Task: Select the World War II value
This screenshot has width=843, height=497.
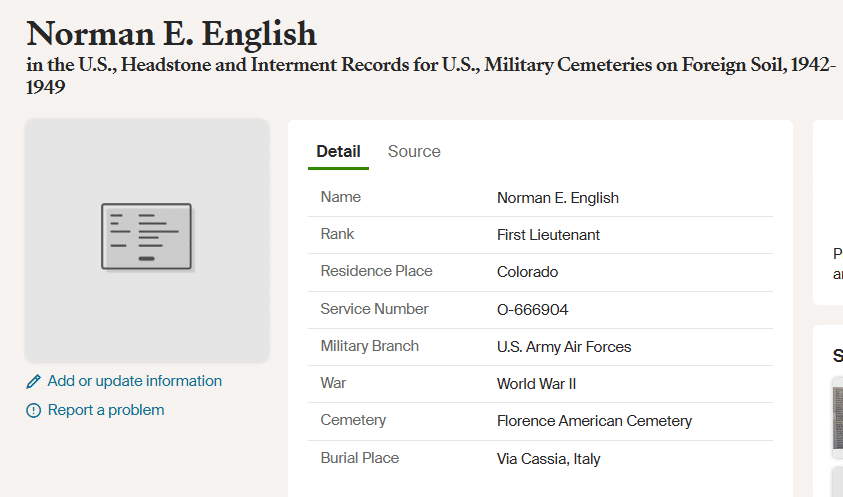Action: pyautogui.click(x=536, y=384)
